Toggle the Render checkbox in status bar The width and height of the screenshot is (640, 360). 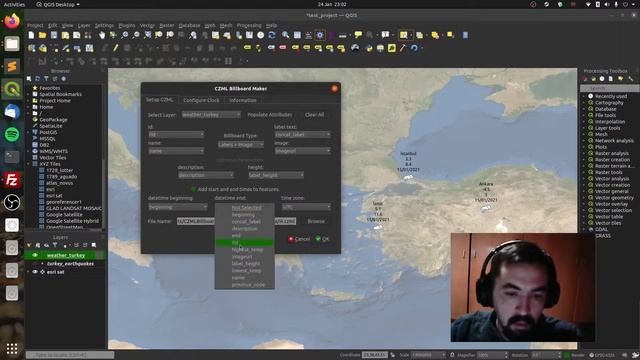[x=567, y=355]
